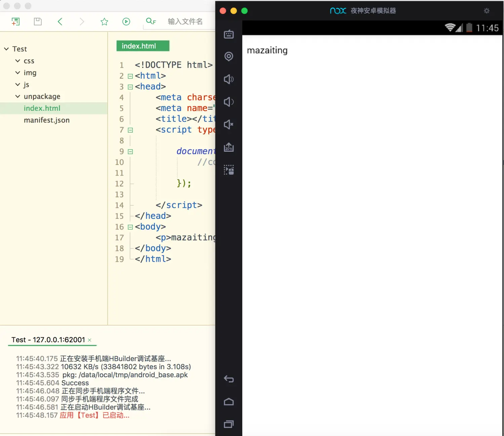Fold the code block on line 9

pyautogui.click(x=130, y=152)
